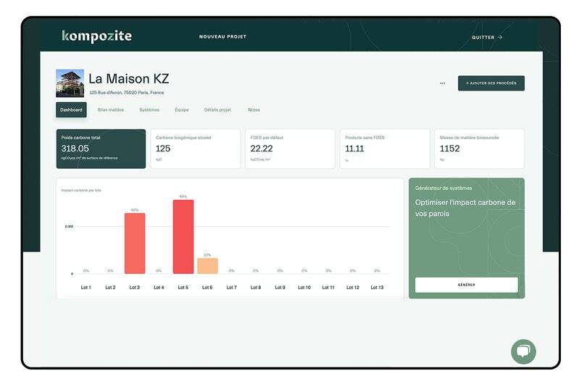Screen dimensions: 579x392
Task: Select the Dashboard tab
Action: coord(71,110)
